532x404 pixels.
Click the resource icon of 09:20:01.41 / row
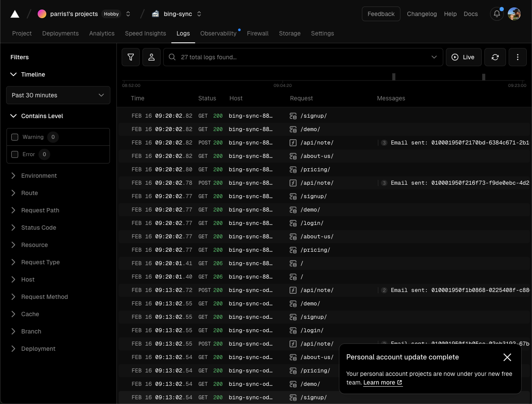click(x=293, y=263)
